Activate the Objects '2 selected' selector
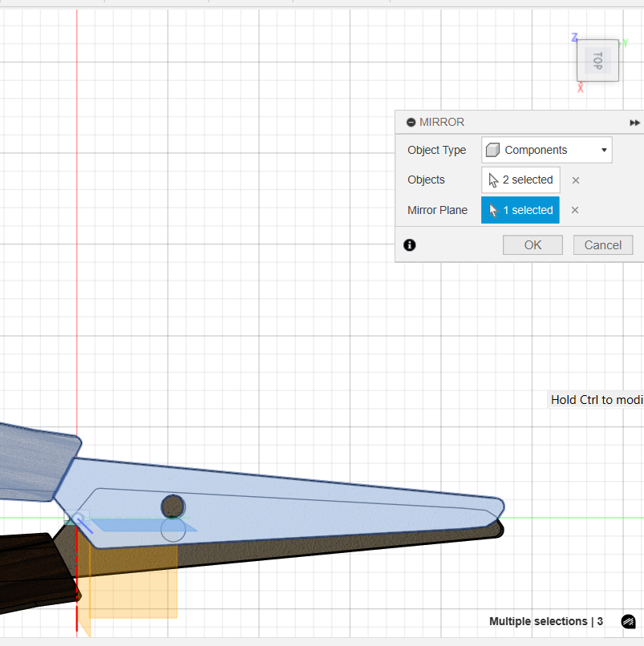The width and height of the screenshot is (644, 646). (x=520, y=180)
